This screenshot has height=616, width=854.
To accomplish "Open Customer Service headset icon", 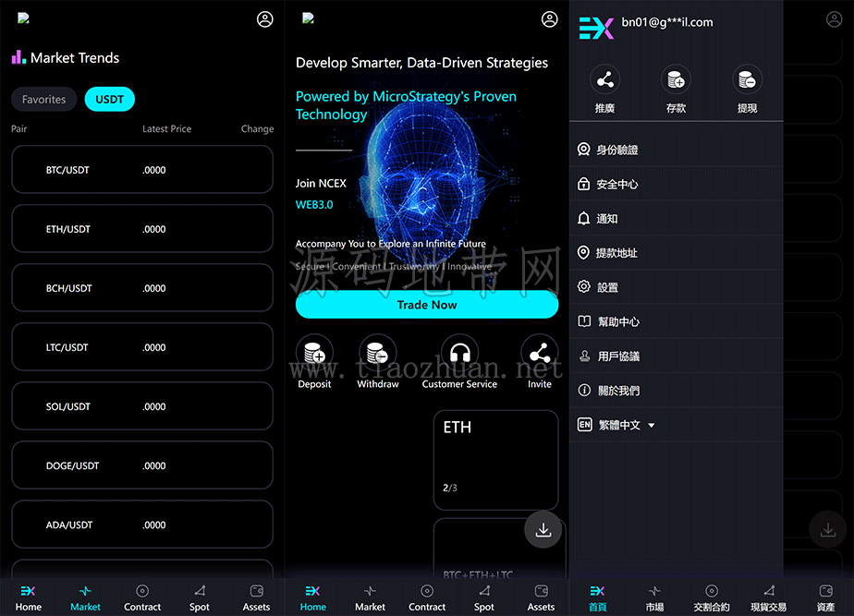I will [x=459, y=353].
